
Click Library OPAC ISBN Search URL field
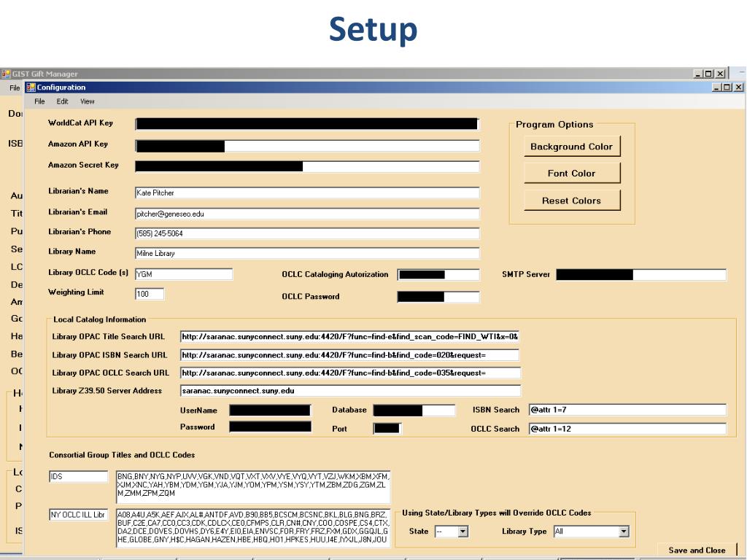(x=349, y=355)
